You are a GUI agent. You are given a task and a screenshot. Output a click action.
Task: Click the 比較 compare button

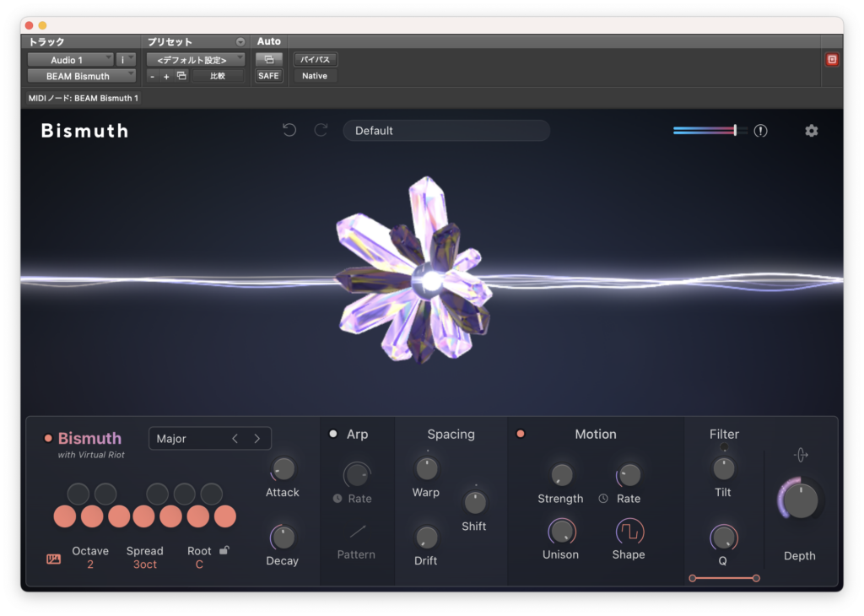pyautogui.click(x=218, y=76)
